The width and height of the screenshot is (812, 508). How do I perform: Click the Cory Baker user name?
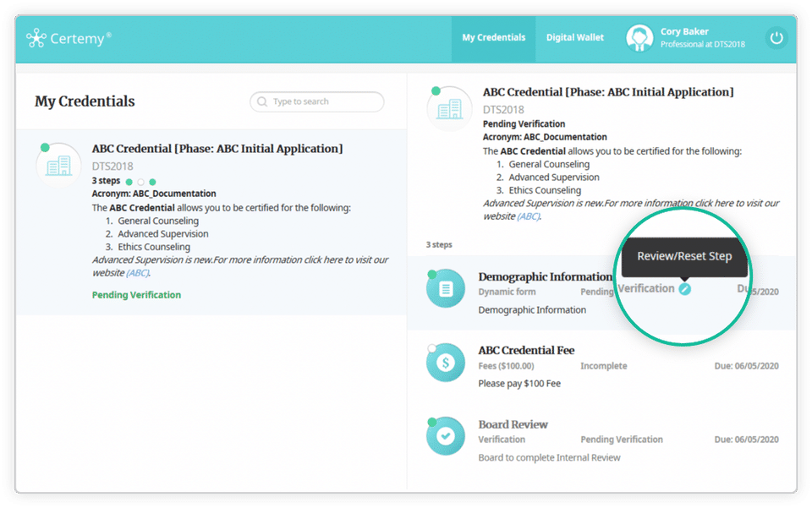pyautogui.click(x=684, y=31)
